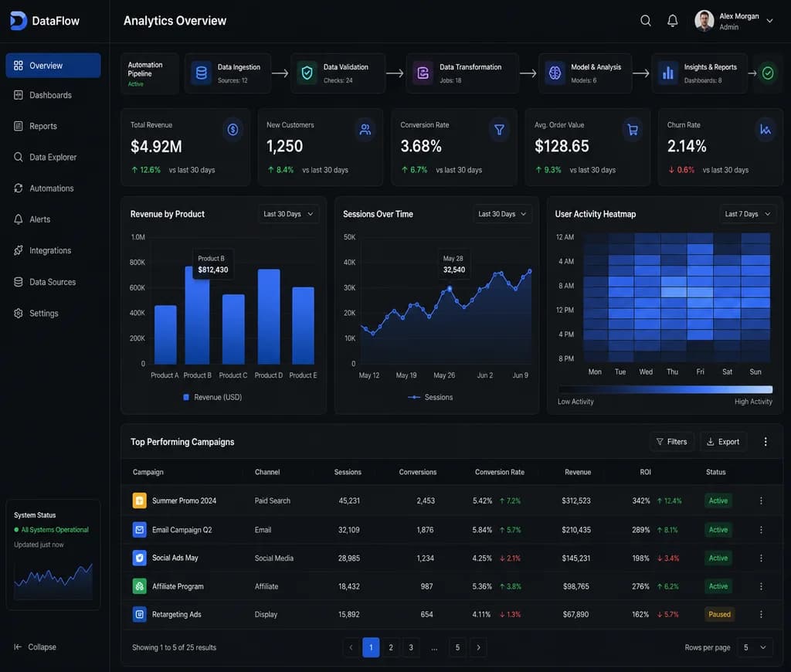Viewport: 791px width, 672px height.
Task: Go to pagination page 5
Action: coord(457,647)
